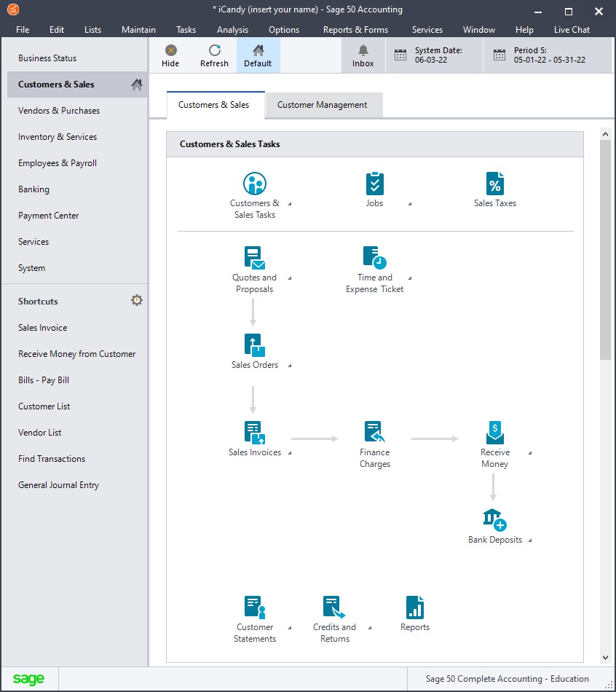The height and width of the screenshot is (692, 616).
Task: Click the Sage 50 orange app icon
Action: pyautogui.click(x=13, y=9)
